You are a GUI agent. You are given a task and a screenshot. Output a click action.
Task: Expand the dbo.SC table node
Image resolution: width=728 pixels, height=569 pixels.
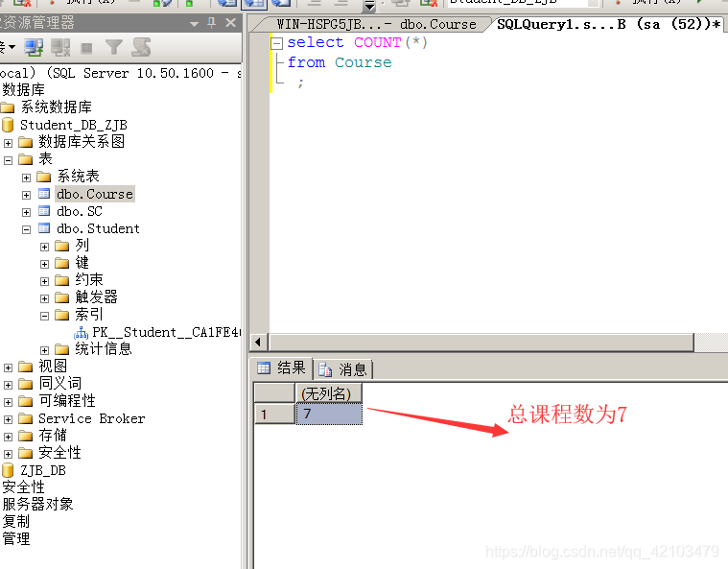tap(27, 212)
